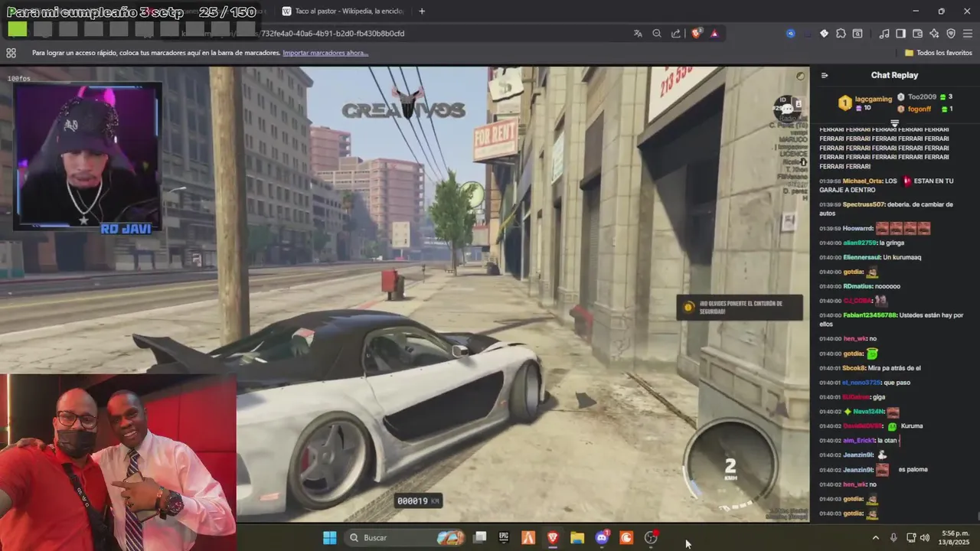Click the Brave browser taskbar icon
This screenshot has height=551, width=980.
(x=553, y=538)
